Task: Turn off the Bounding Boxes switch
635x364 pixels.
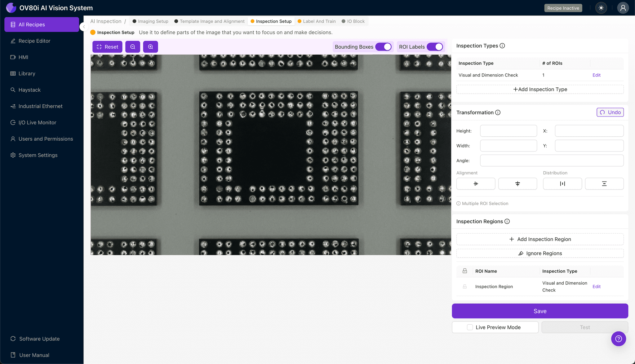Action: [384, 47]
